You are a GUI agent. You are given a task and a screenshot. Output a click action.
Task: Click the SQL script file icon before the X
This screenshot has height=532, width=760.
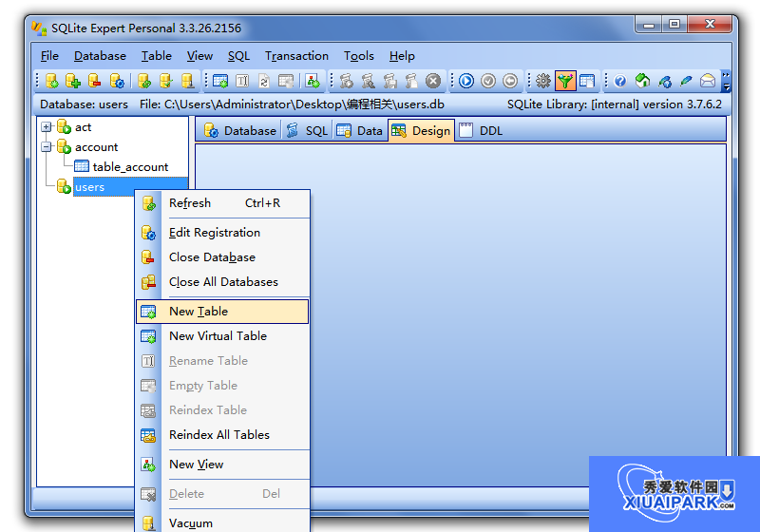[411, 81]
